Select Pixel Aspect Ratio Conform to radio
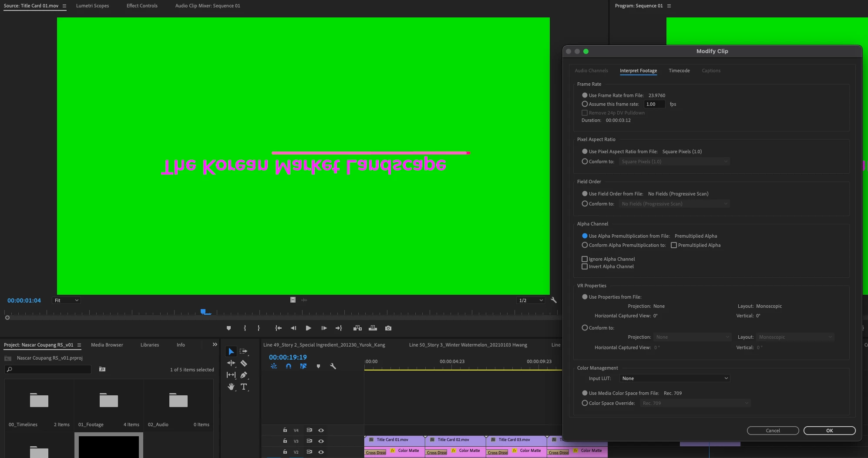 pyautogui.click(x=585, y=162)
